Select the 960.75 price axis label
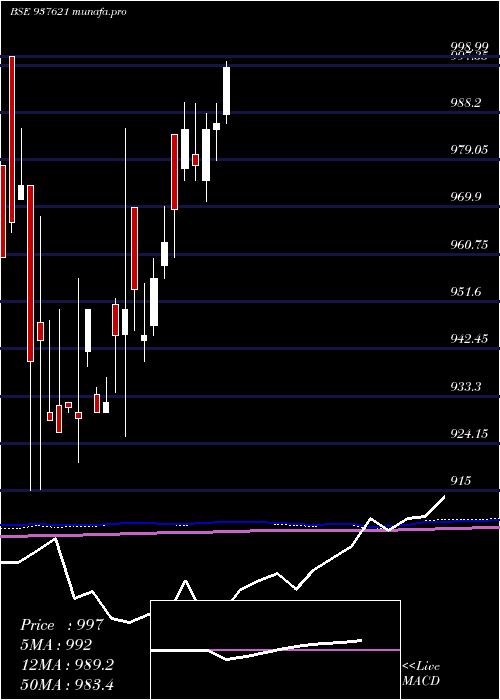Screen dimensions: 500x700 click(x=468, y=245)
